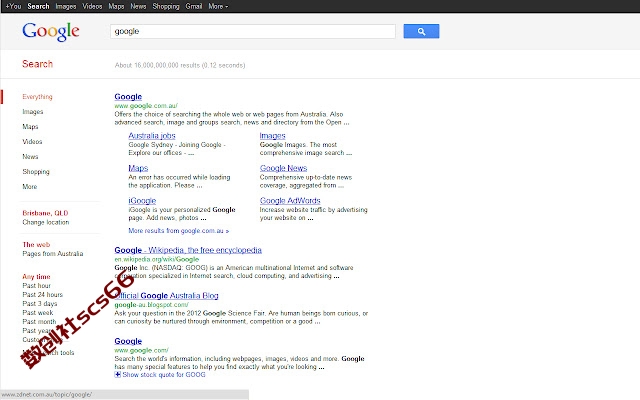Click the blue magnifier search button
Viewport: 640px width, 400px height.
[x=421, y=31]
